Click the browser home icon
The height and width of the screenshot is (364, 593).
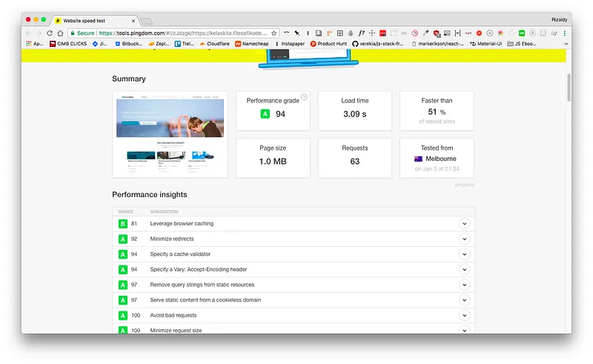[x=60, y=33]
